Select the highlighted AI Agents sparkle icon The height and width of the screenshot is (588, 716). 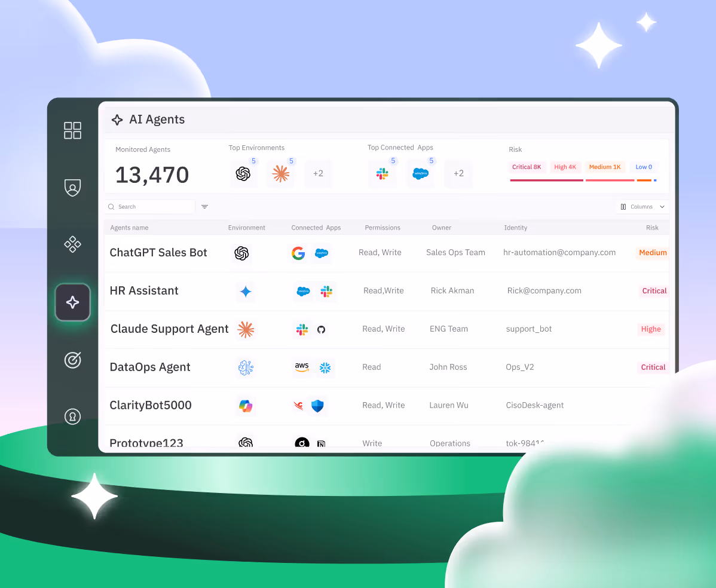coord(72,302)
